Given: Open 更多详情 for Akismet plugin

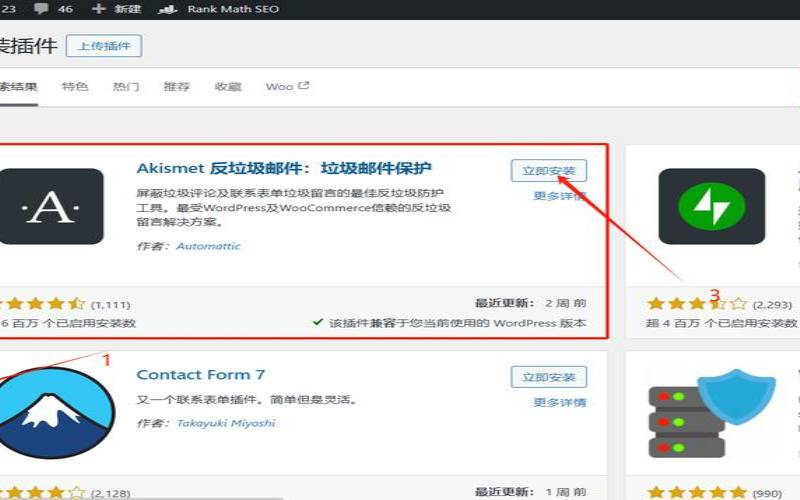Looking at the screenshot, I should click(560, 196).
